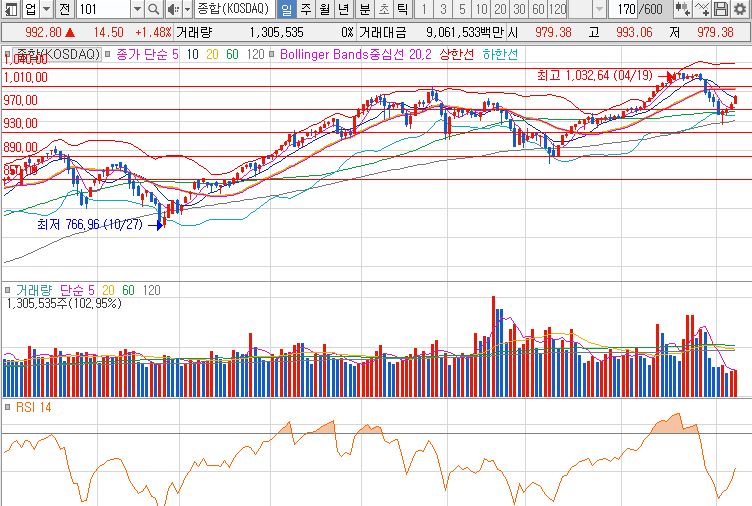Click the +1.48% change rate value
The width and height of the screenshot is (752, 506).
click(153, 33)
